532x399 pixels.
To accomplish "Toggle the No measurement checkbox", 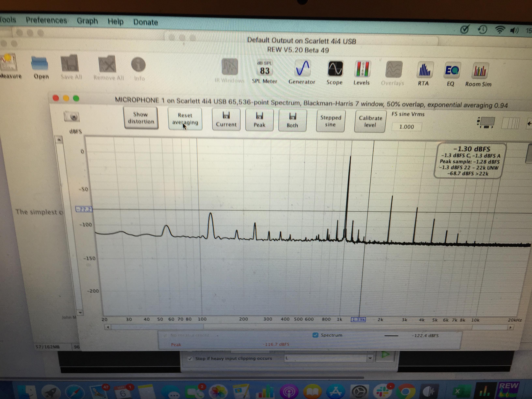I will coord(165,335).
